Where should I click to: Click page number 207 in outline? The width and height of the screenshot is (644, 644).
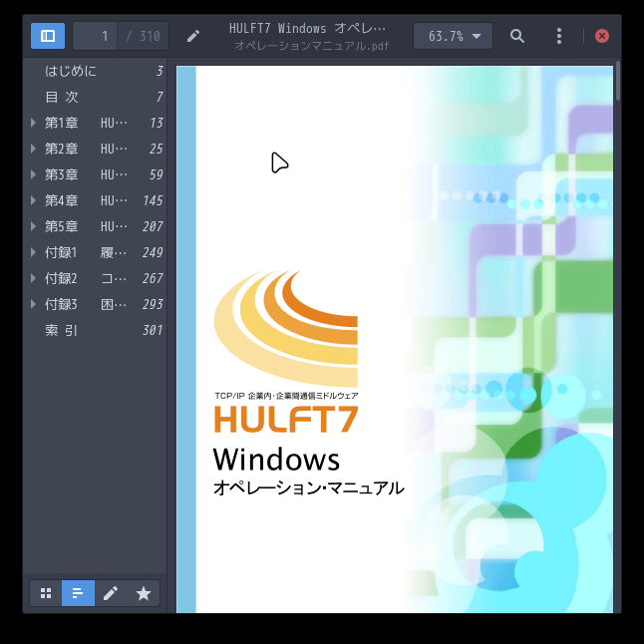click(x=153, y=226)
